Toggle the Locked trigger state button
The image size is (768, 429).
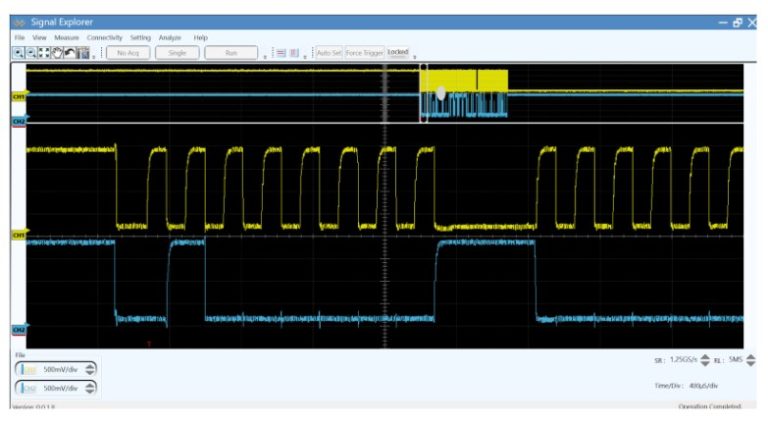[398, 52]
